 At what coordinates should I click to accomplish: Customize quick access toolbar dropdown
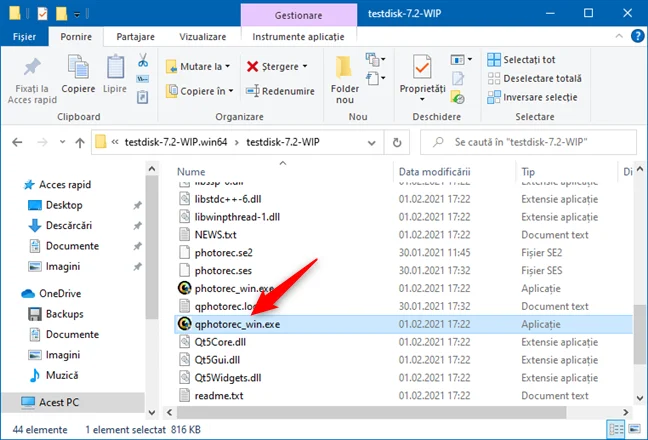click(77, 15)
